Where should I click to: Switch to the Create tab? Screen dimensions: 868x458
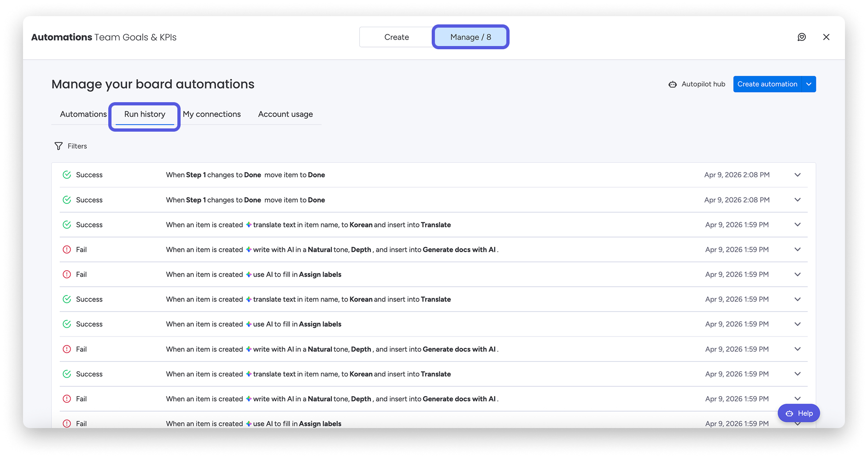[x=396, y=37]
